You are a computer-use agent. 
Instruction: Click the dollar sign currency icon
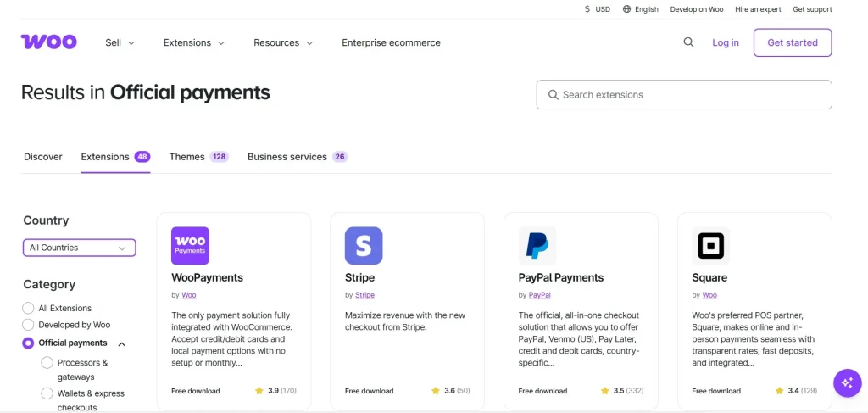pyautogui.click(x=587, y=9)
